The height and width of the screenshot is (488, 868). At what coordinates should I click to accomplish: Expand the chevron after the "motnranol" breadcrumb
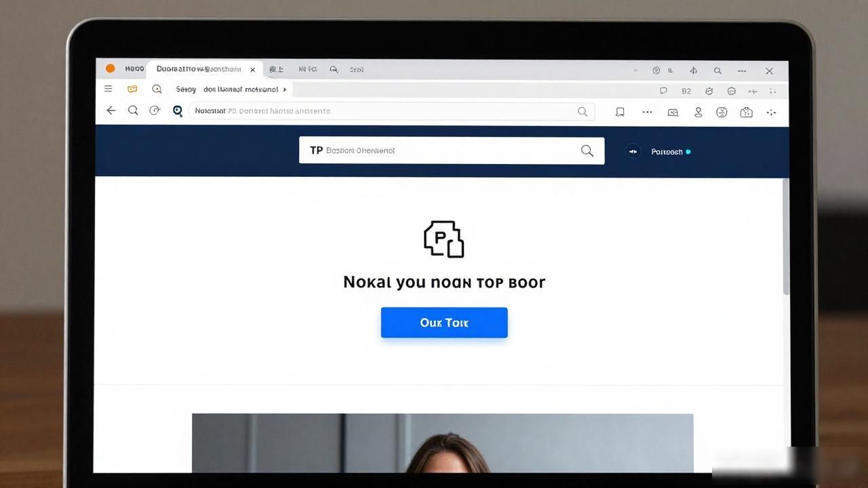pos(285,89)
